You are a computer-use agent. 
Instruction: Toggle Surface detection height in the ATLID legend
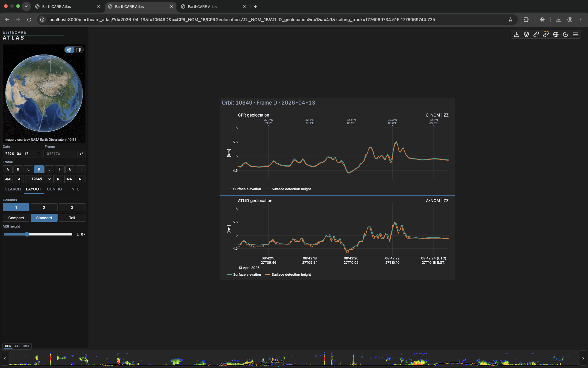click(x=288, y=274)
